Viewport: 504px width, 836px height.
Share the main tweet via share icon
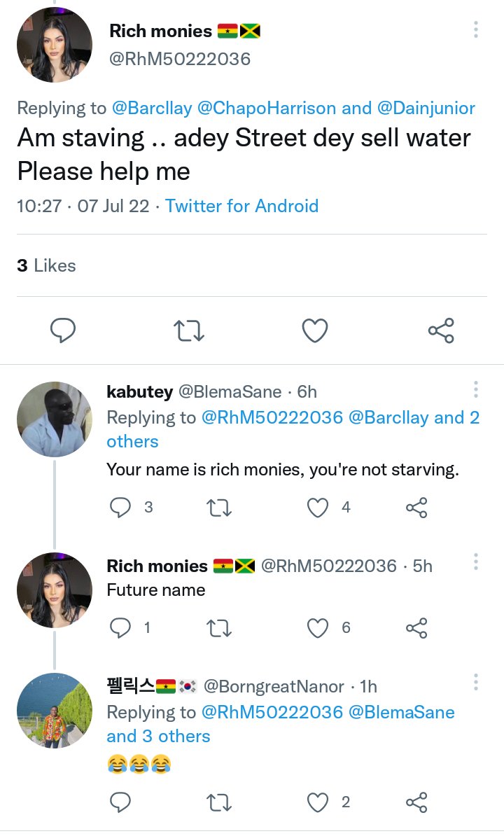[x=441, y=330]
